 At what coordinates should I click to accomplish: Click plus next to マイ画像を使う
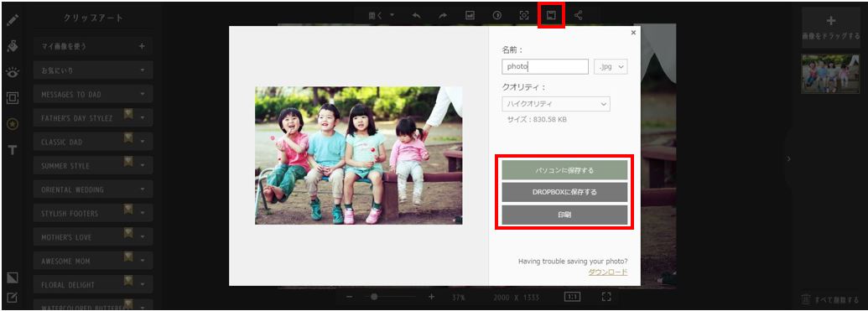click(142, 46)
